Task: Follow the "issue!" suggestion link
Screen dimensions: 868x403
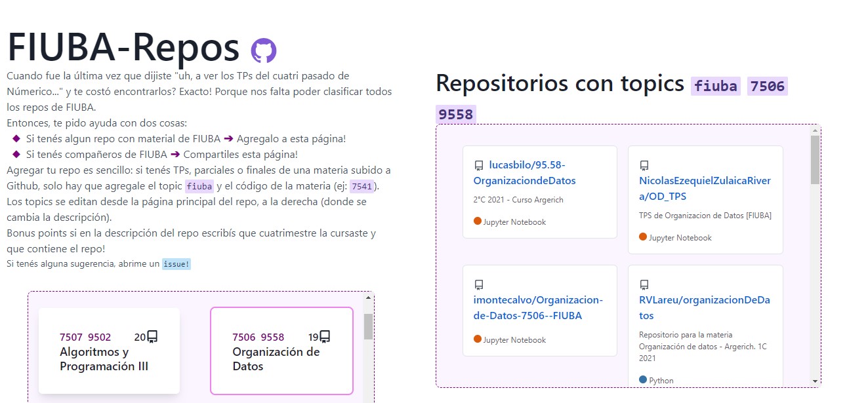Action: click(176, 264)
